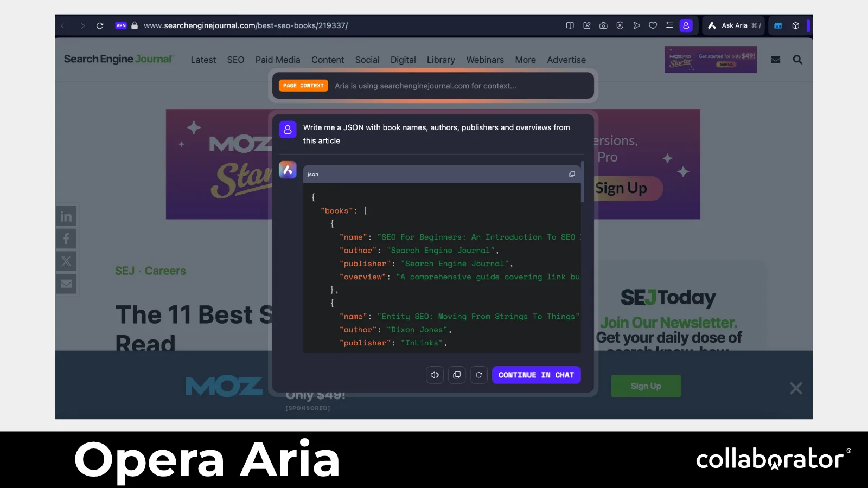Click the Moz Pro Starter header ad

pos(711,60)
